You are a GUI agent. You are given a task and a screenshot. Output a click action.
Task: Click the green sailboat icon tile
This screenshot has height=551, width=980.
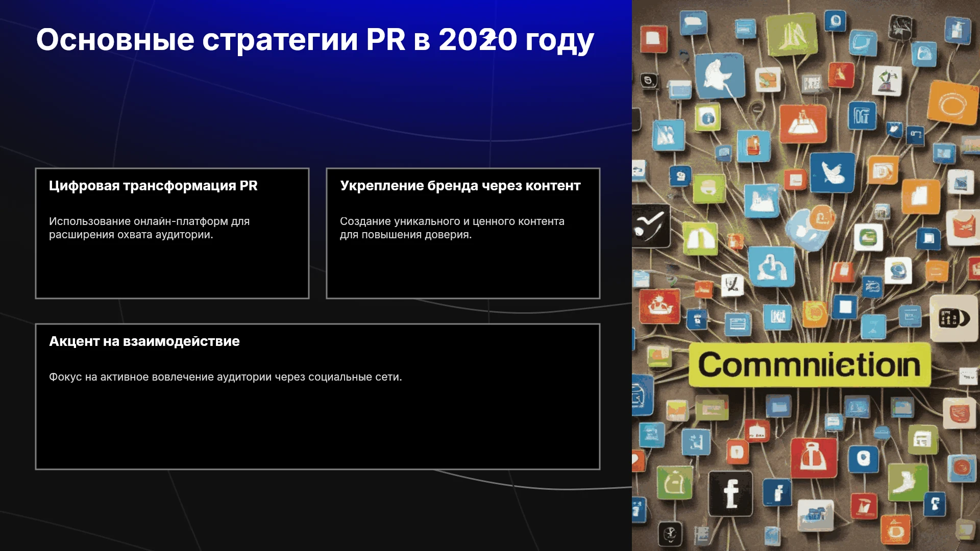pos(791,34)
